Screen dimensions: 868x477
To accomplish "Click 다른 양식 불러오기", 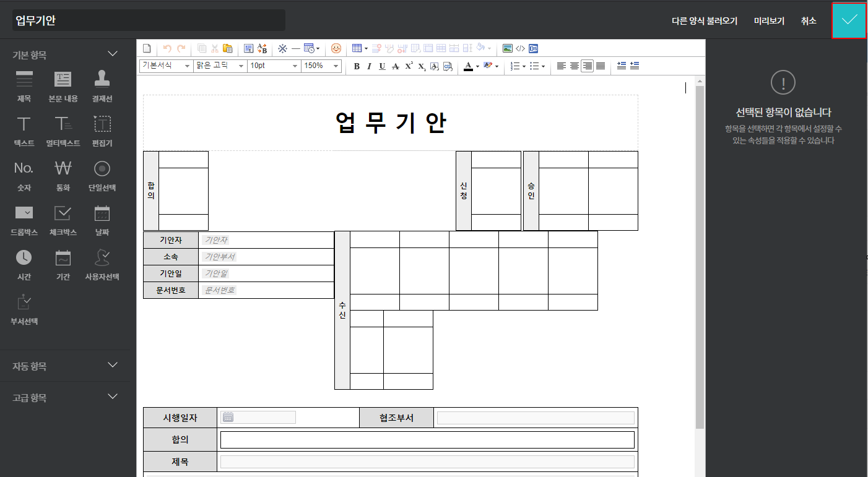I will click(705, 20).
